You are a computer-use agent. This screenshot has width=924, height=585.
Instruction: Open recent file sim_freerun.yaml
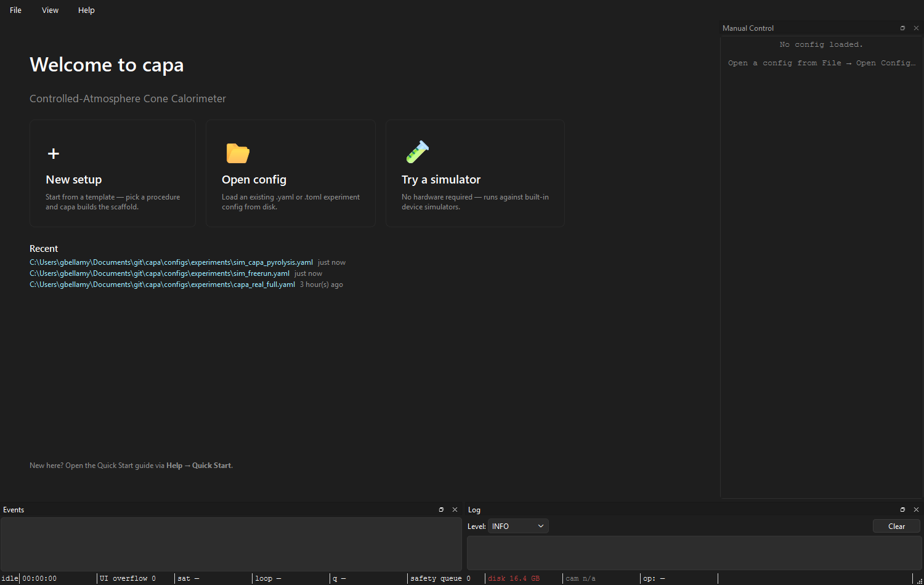(160, 273)
